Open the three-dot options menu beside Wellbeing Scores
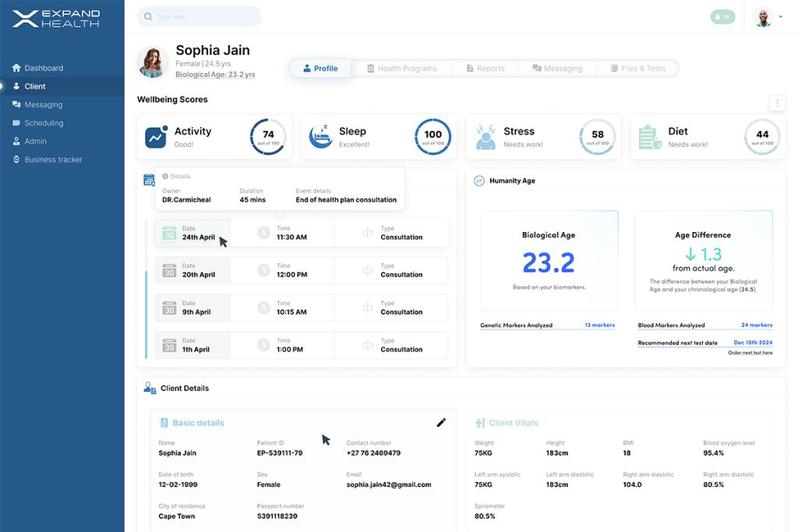 tap(776, 103)
